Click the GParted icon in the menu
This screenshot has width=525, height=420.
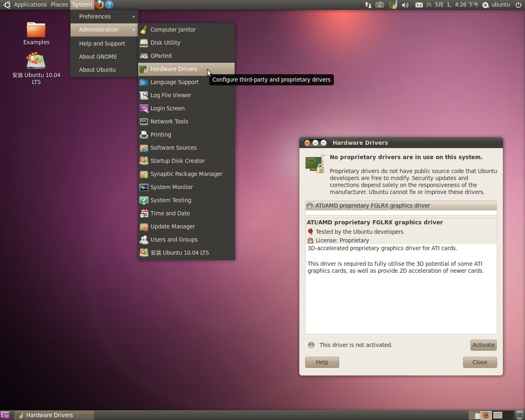tap(144, 56)
